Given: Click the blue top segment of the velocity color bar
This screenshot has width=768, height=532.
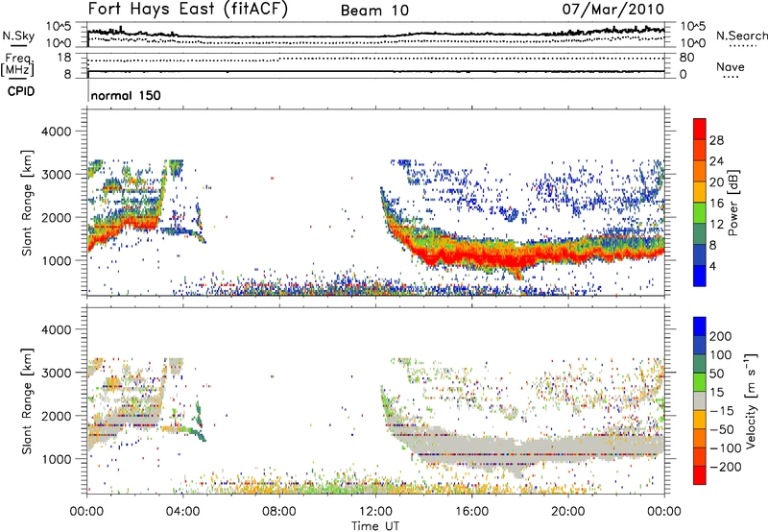Looking at the screenshot, I should [700, 326].
